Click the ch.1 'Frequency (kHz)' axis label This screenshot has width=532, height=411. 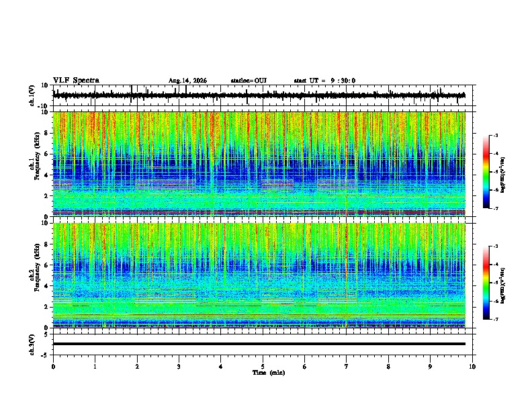37,156
